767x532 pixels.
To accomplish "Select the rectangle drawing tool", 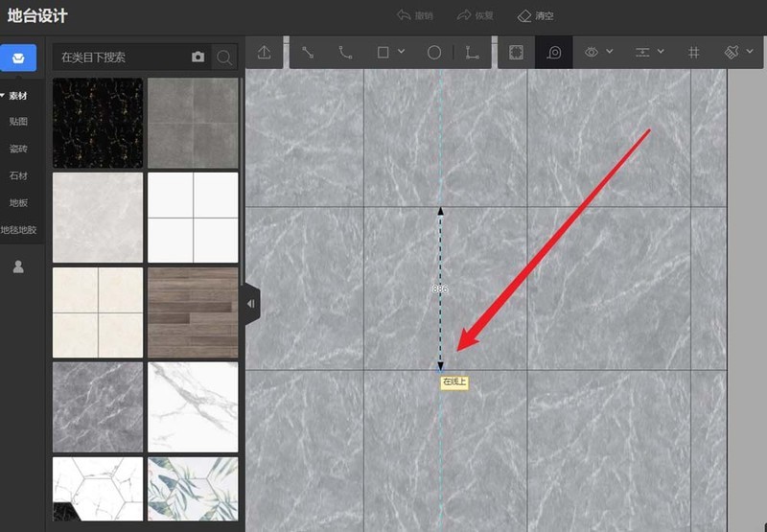I will (383, 53).
